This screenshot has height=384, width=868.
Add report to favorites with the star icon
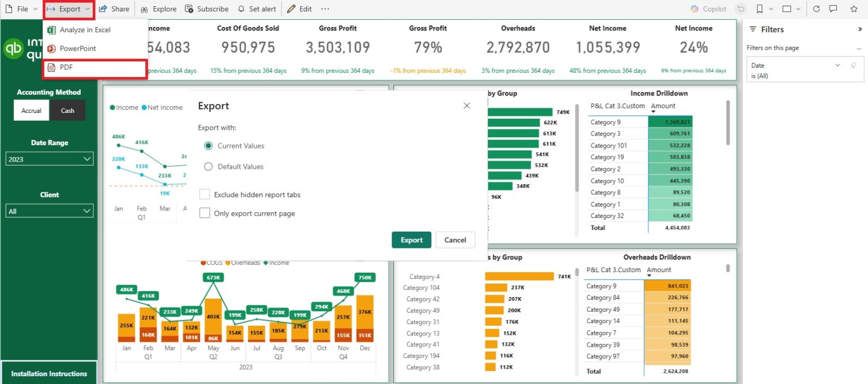pyautogui.click(x=853, y=8)
